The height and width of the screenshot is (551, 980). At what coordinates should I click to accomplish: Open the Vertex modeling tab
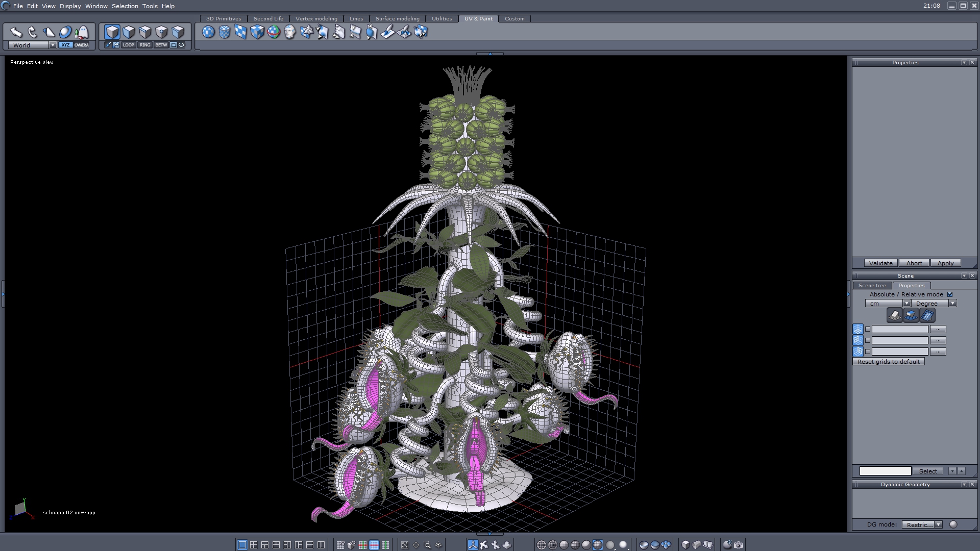[316, 18]
